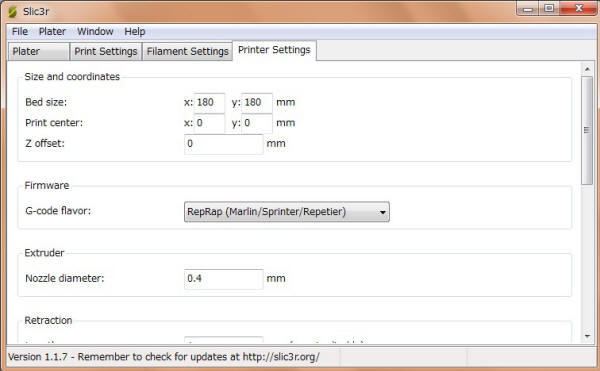Click the scrollbar down arrow

(x=587, y=336)
